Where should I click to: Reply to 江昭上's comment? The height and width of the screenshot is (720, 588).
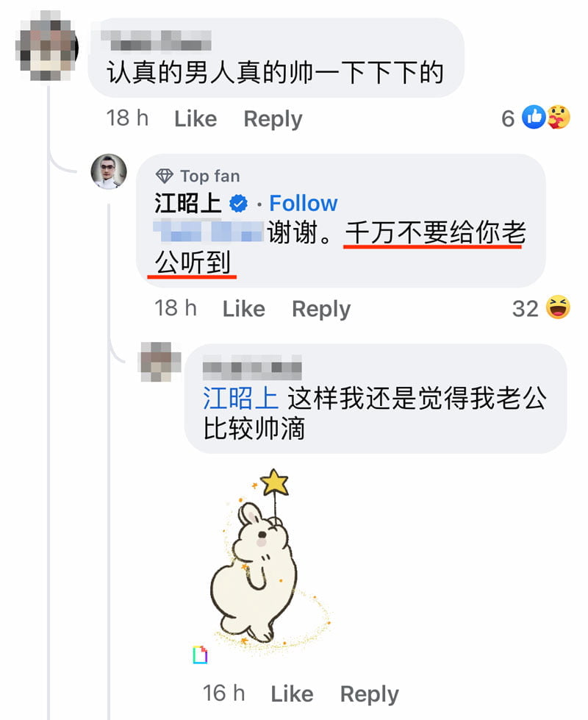click(321, 309)
